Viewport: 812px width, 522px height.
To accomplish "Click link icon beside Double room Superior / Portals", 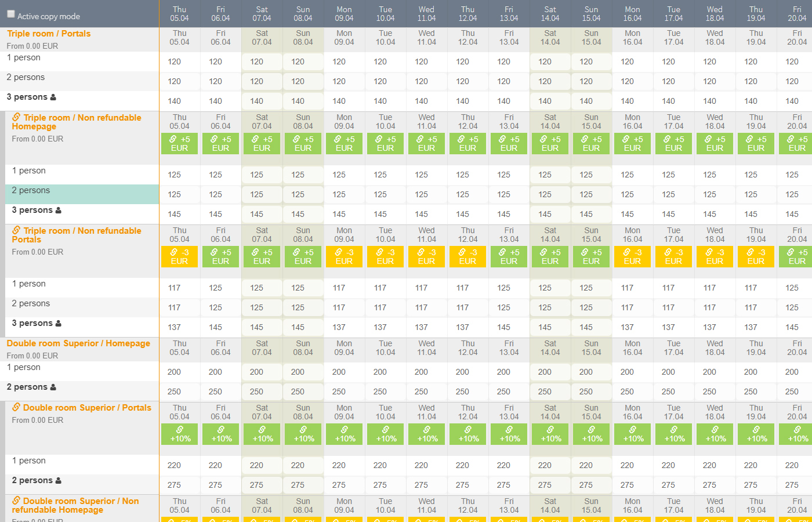I will pyautogui.click(x=16, y=408).
